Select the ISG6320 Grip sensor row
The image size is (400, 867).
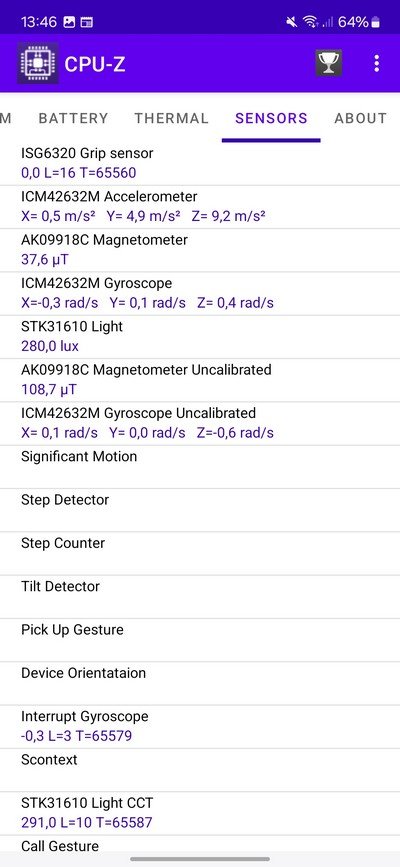point(200,164)
